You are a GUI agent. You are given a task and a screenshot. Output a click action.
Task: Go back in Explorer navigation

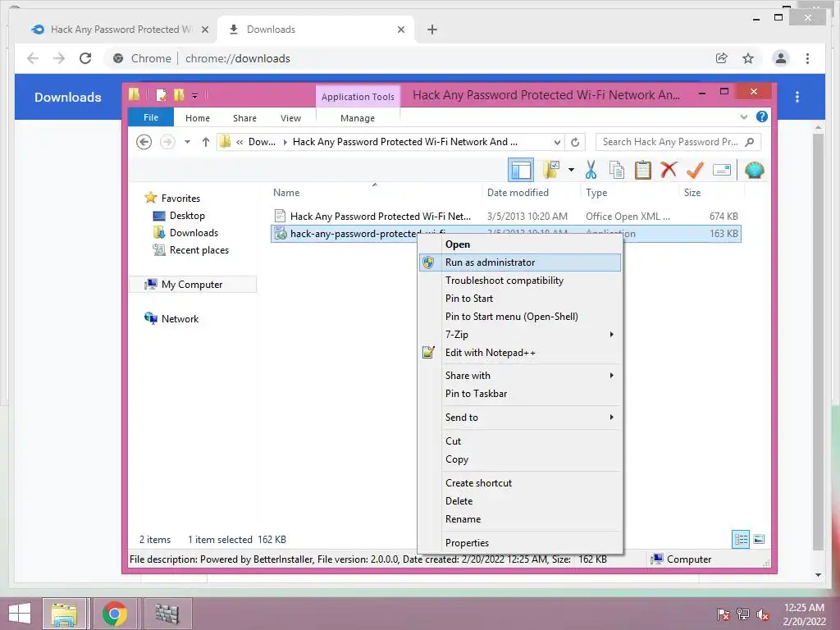pyautogui.click(x=144, y=142)
